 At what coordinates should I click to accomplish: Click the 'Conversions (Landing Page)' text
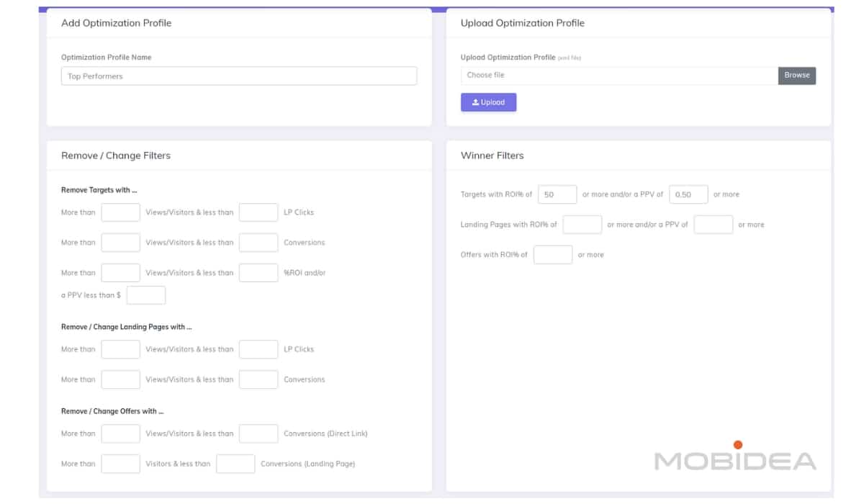308,464
